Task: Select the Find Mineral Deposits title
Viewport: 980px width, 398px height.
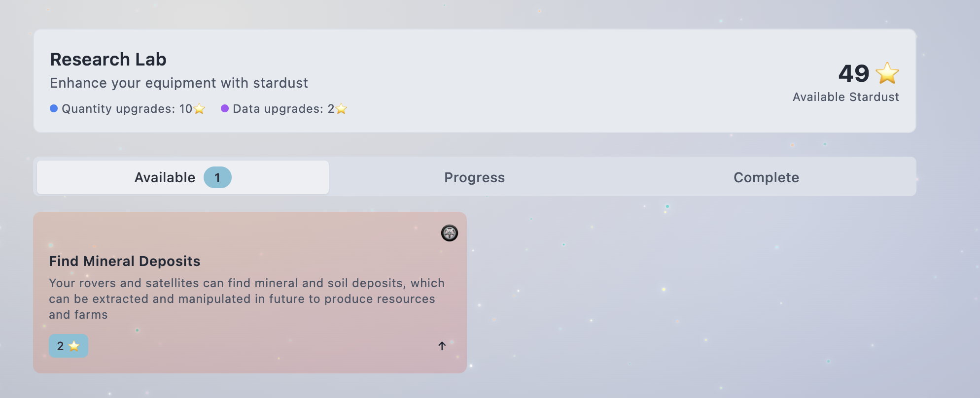Action: pos(125,261)
